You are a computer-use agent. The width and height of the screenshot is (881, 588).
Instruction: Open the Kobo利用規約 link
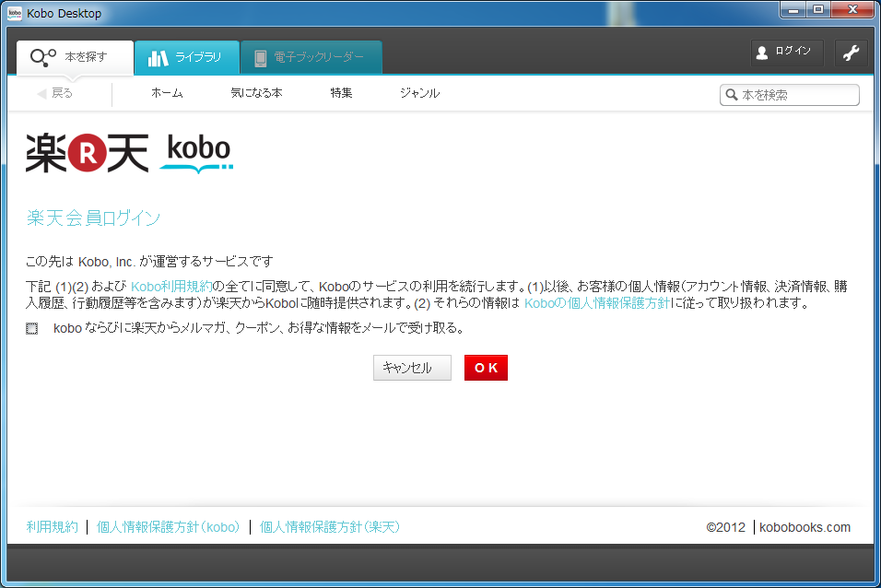(171, 287)
